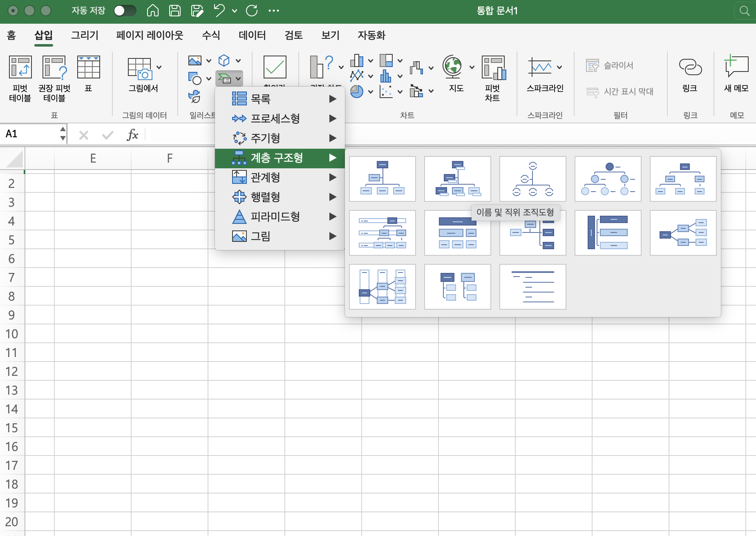The height and width of the screenshot is (536, 756).
Task: Open the 페이지 레이아웃 tab
Action: 150,36
